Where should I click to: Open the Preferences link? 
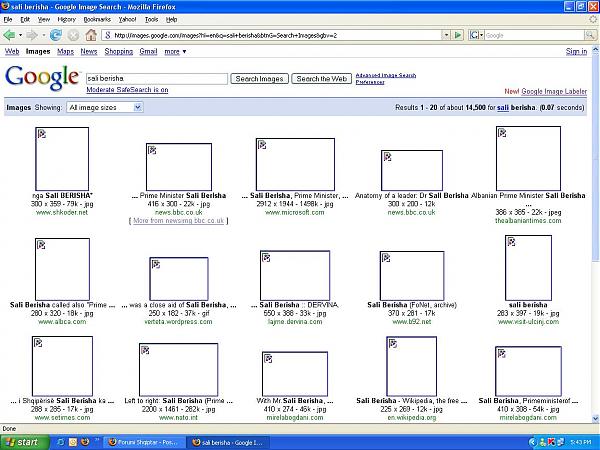pos(370,82)
